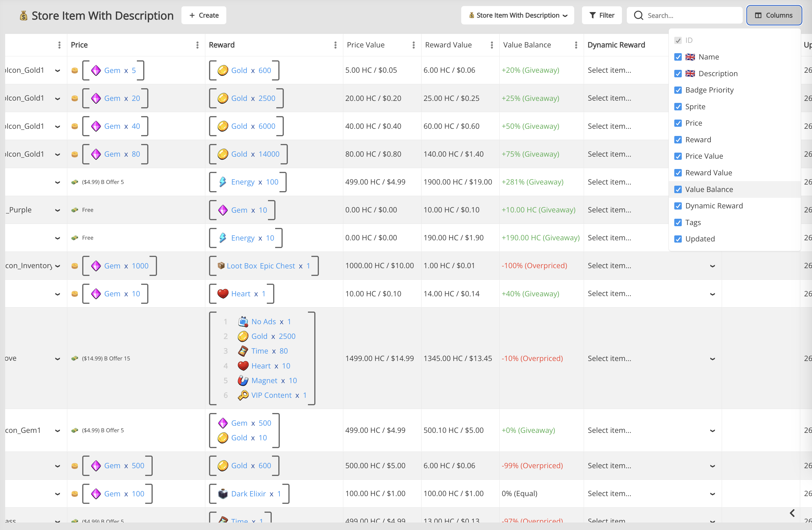This screenshot has width=812, height=530.
Task: Open the Filter button
Action: [x=602, y=15]
